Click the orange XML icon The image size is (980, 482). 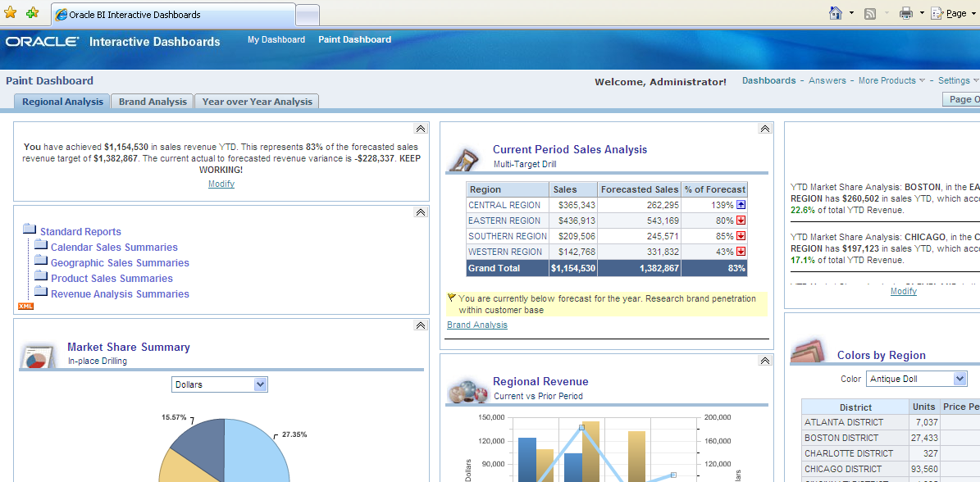pyautogui.click(x=25, y=306)
